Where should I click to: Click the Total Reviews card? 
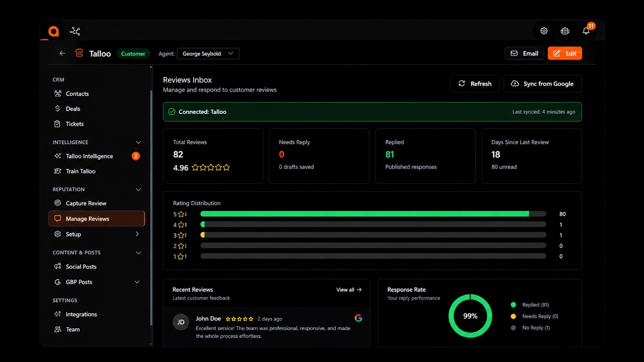coord(213,156)
